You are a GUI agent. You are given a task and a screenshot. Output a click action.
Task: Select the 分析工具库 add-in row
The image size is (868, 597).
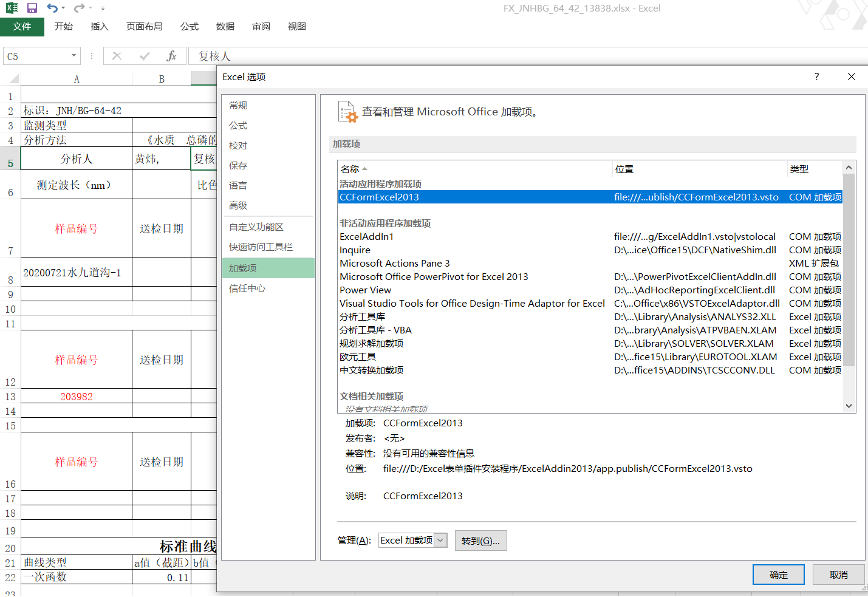[x=590, y=316]
